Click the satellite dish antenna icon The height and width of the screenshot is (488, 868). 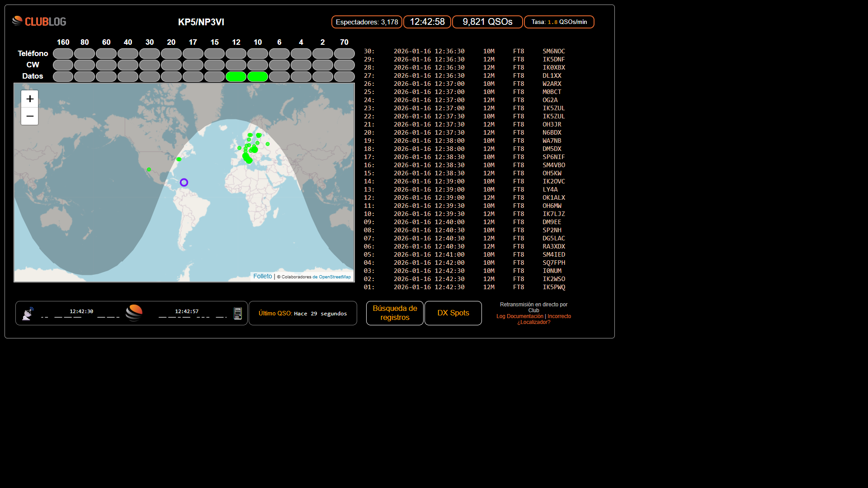28,314
